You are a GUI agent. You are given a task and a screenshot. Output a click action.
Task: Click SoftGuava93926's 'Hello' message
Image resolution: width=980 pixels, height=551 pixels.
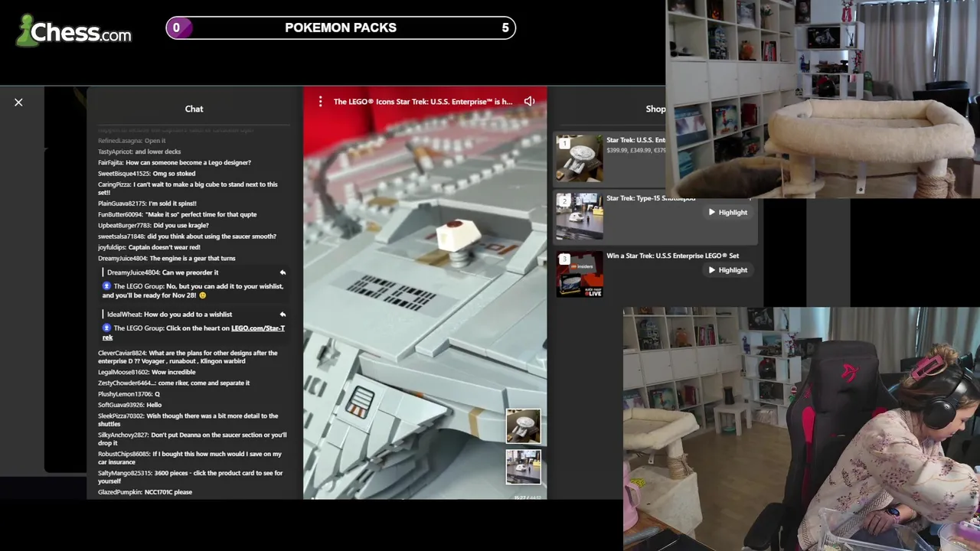point(130,405)
